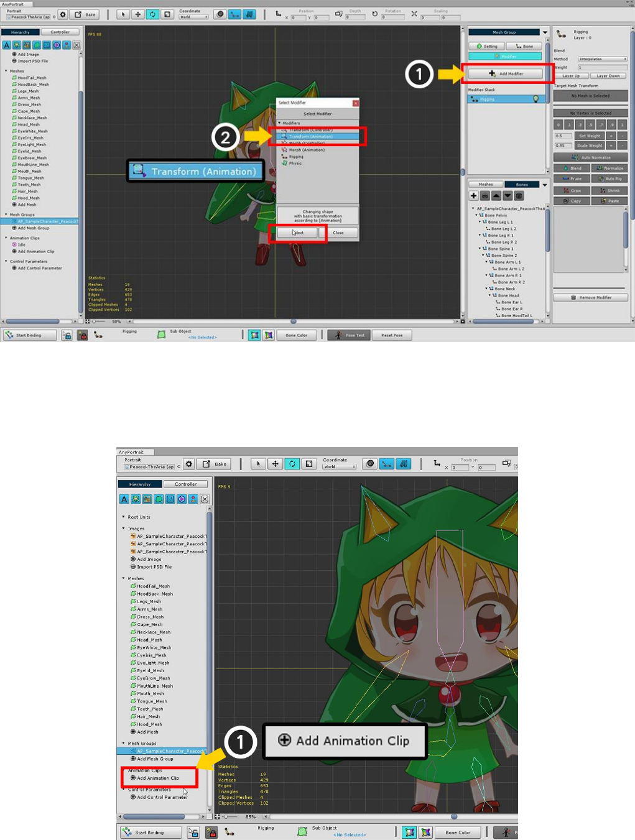This screenshot has width=635, height=840.
Task: Open dropdown arrow beside Mesh Group header
Action: click(x=545, y=32)
